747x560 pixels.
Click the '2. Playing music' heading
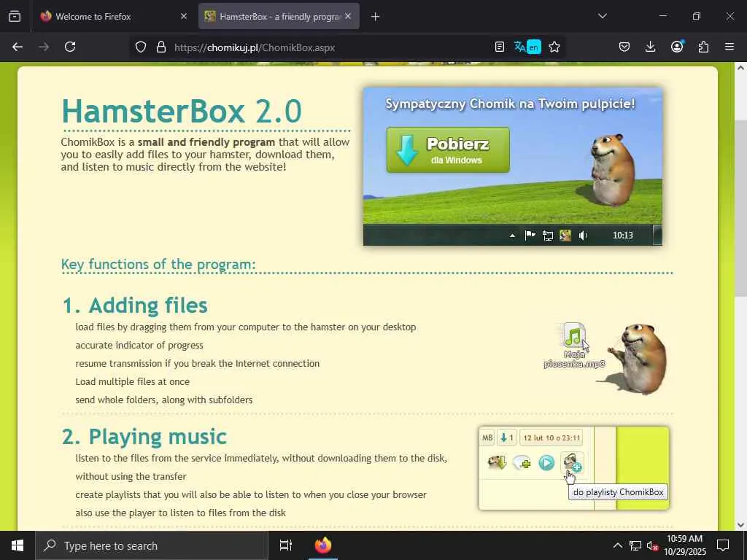point(144,437)
